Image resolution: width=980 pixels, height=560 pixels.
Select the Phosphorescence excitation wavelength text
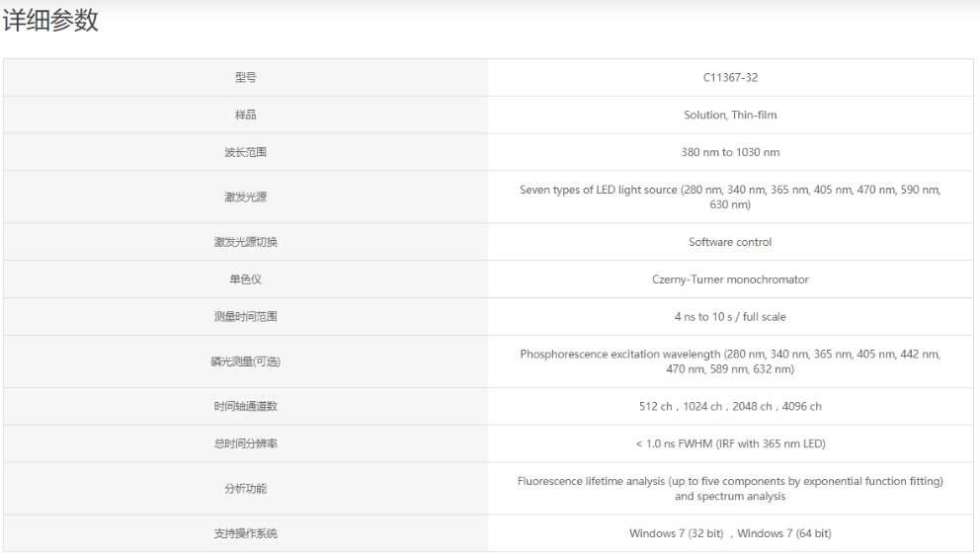730,361
